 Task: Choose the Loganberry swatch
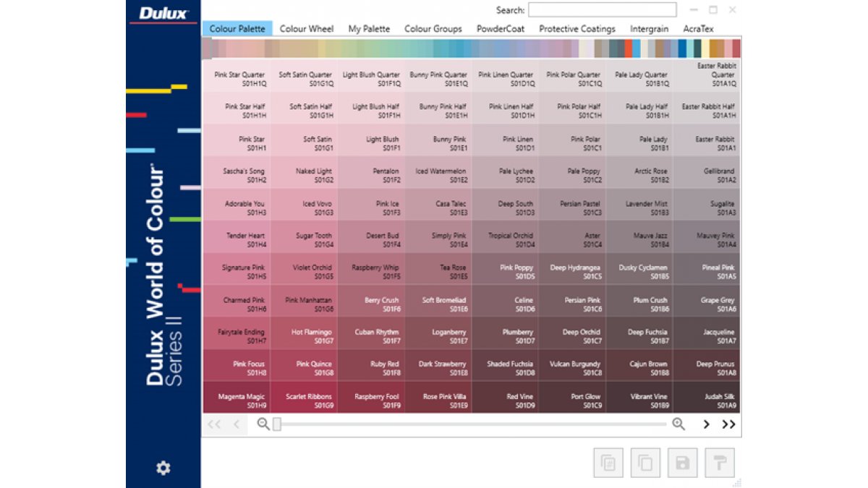click(x=438, y=333)
